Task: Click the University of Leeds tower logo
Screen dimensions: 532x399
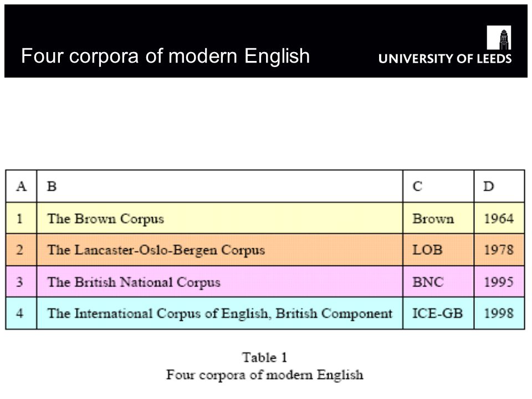Action: [x=499, y=38]
